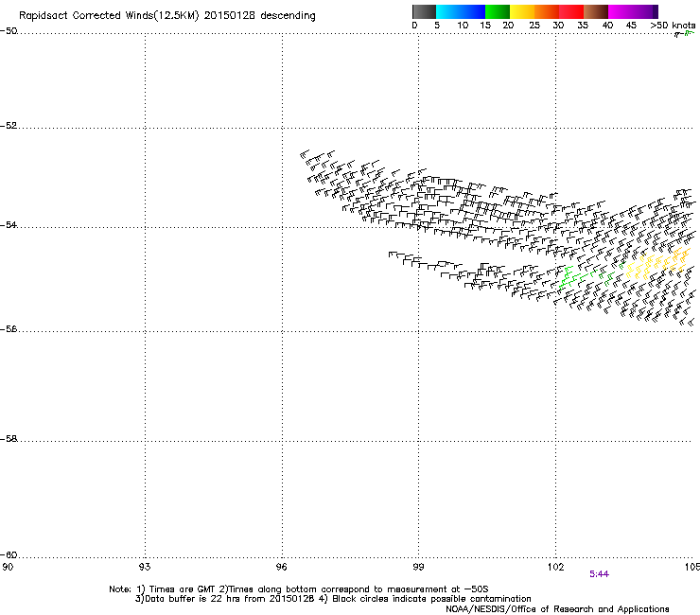Click the '>50 knots' legend label
The image size is (700, 615).
673,26
